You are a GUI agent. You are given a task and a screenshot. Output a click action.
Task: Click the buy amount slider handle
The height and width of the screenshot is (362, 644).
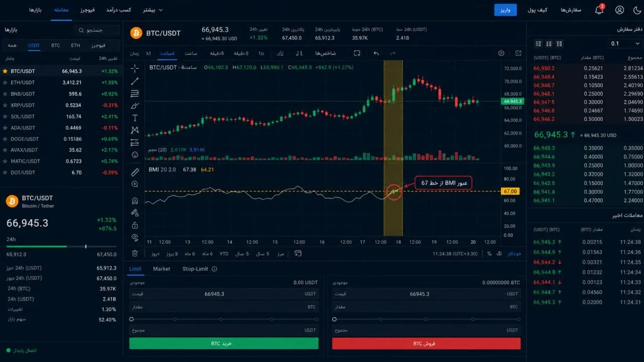click(x=131, y=319)
